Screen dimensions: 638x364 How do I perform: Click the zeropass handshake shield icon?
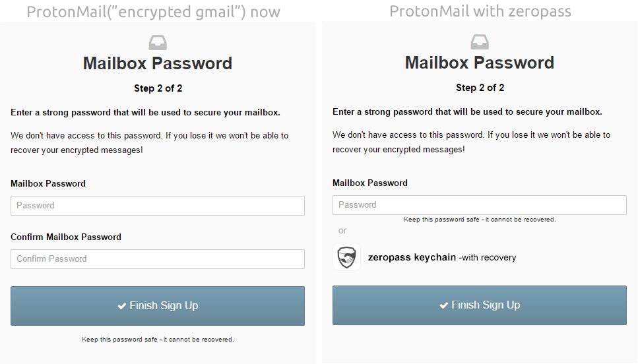point(347,257)
